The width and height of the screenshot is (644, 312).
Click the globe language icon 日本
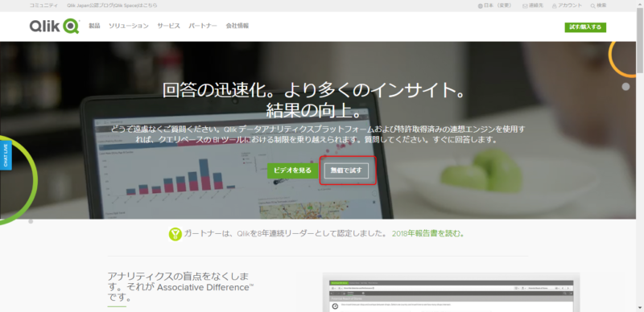[480, 6]
